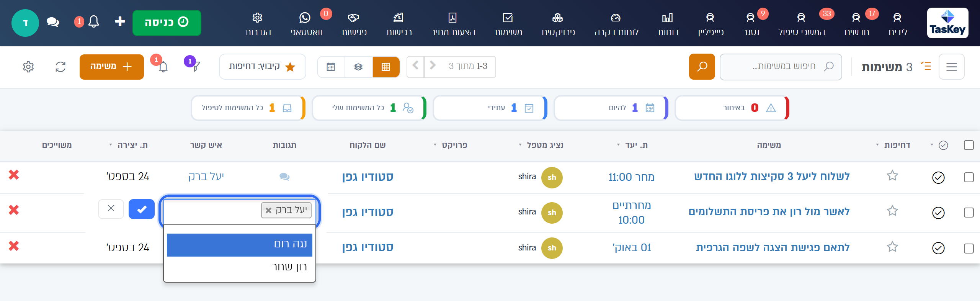This screenshot has height=301, width=980.
Task: Open comments for לשלוח ליעל 3 סקיצות task
Action: (x=284, y=177)
